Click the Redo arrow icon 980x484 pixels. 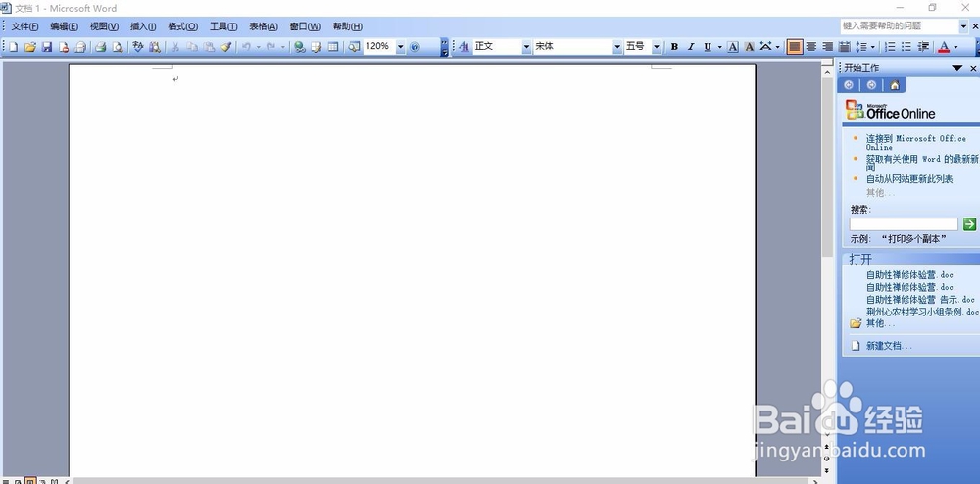271,47
